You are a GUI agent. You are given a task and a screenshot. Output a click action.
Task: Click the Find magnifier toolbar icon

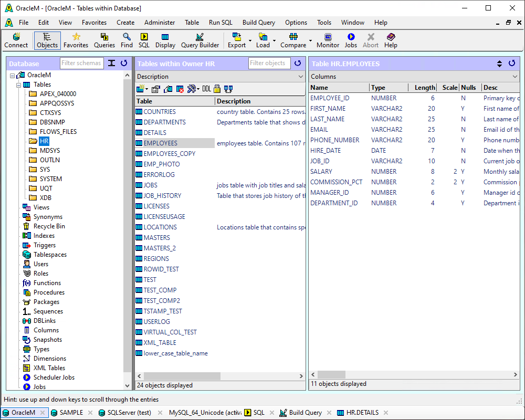pyautogui.click(x=127, y=40)
